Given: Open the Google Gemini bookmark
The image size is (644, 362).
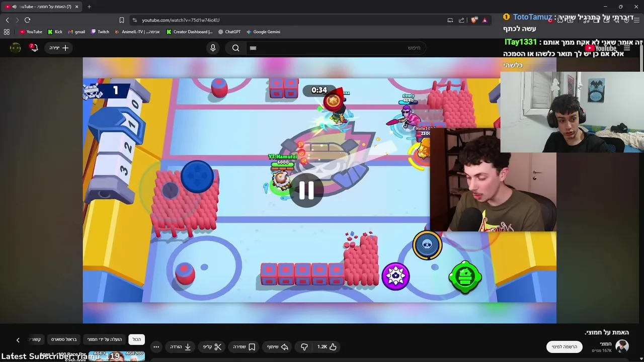Looking at the screenshot, I should click(263, 32).
